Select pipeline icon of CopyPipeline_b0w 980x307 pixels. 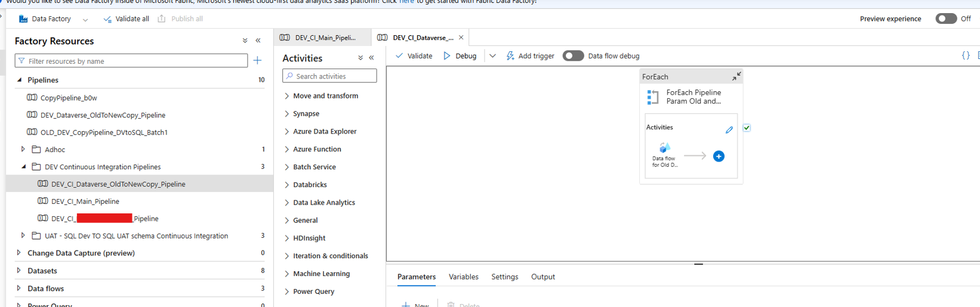point(32,97)
